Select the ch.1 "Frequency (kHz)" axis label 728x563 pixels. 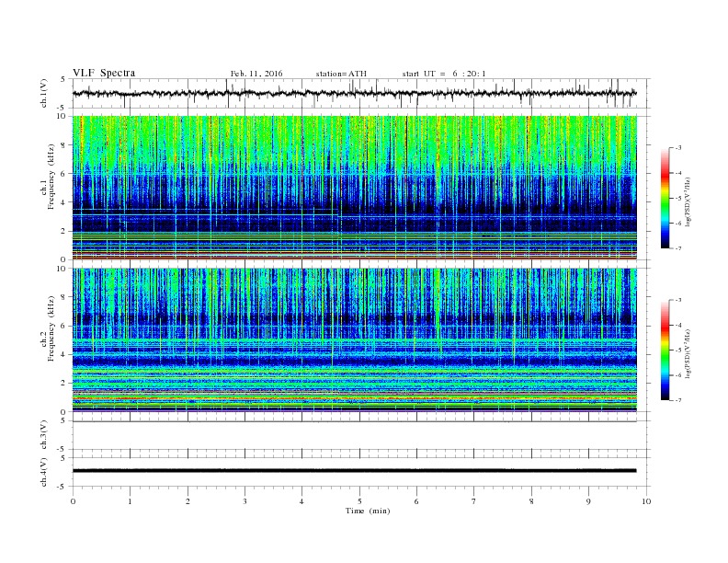tap(51, 177)
